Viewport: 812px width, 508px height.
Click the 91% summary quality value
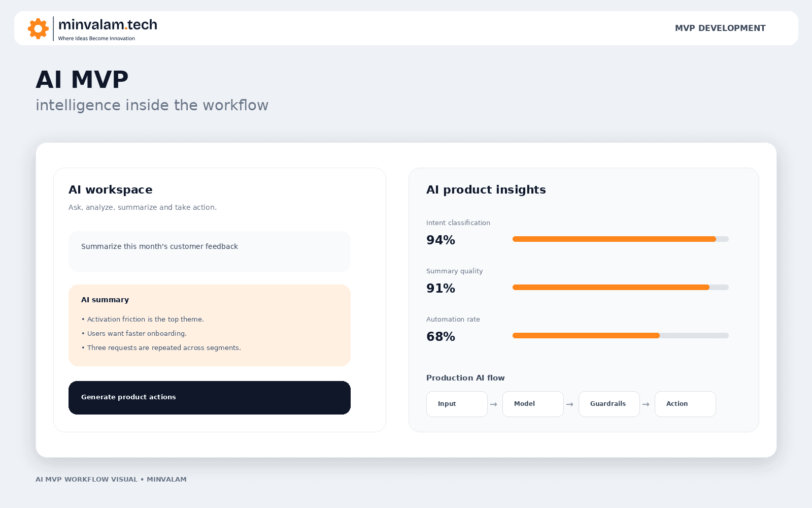point(441,288)
